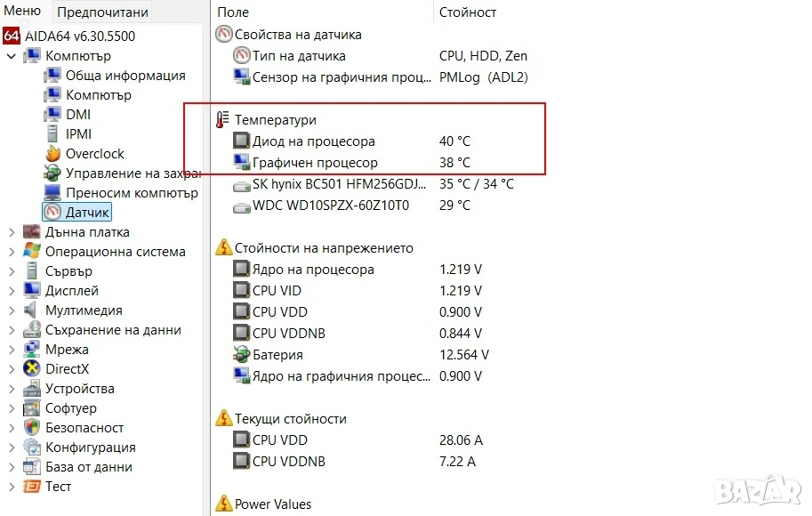The width and height of the screenshot is (812, 516).
Task: Select the Батерия voltage row
Action: point(361,354)
